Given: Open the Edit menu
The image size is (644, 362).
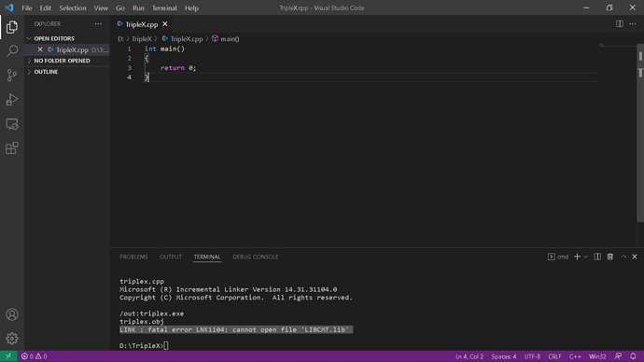Looking at the screenshot, I should (45, 7).
